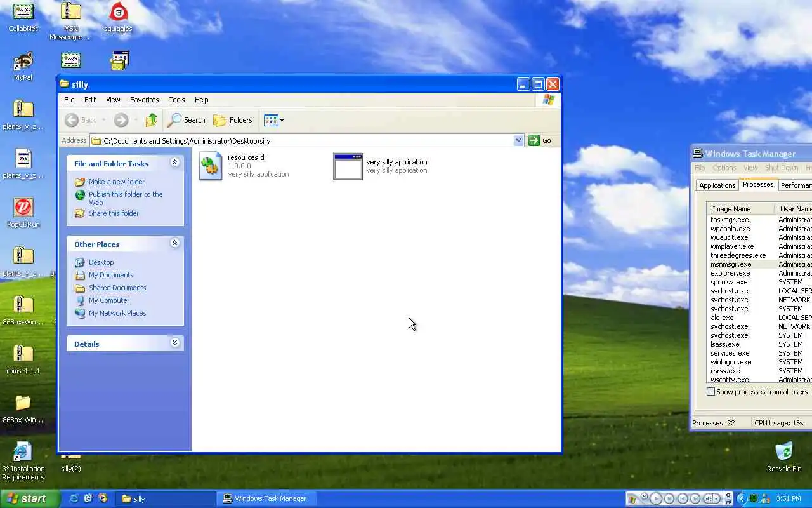Screen dimensions: 812x508
Task: Click the green Go button
Action: tap(540, 140)
